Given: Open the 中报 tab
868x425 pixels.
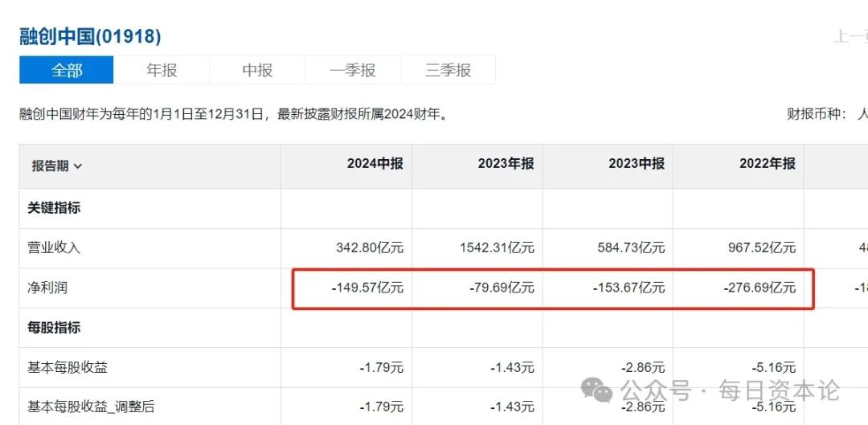Looking at the screenshot, I should pyautogui.click(x=257, y=70).
